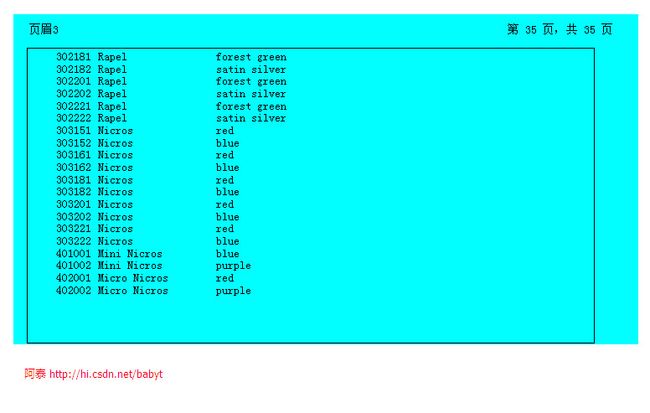Screen dimensions: 650x413
Task: Click the forest green value of 302221
Action: click(251, 107)
